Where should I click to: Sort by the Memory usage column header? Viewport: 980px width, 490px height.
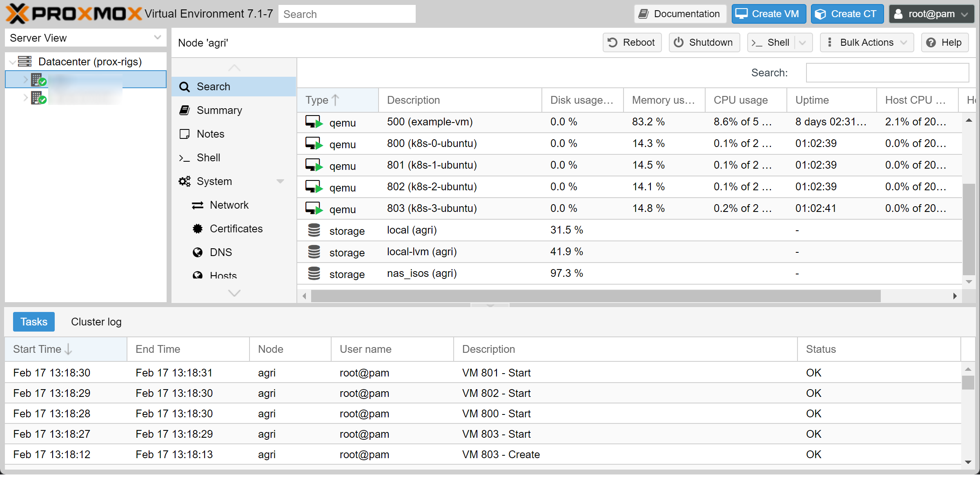tap(664, 100)
